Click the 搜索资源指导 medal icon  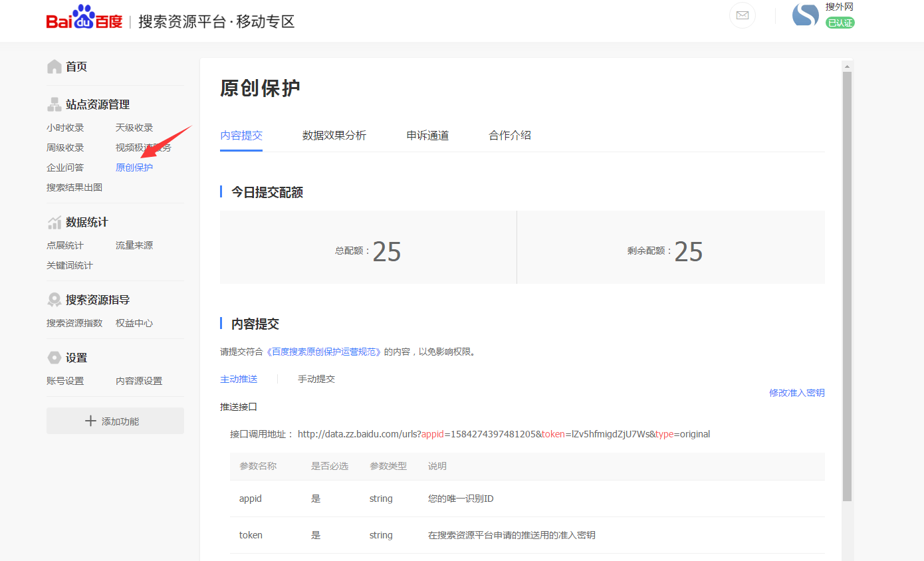click(53, 299)
